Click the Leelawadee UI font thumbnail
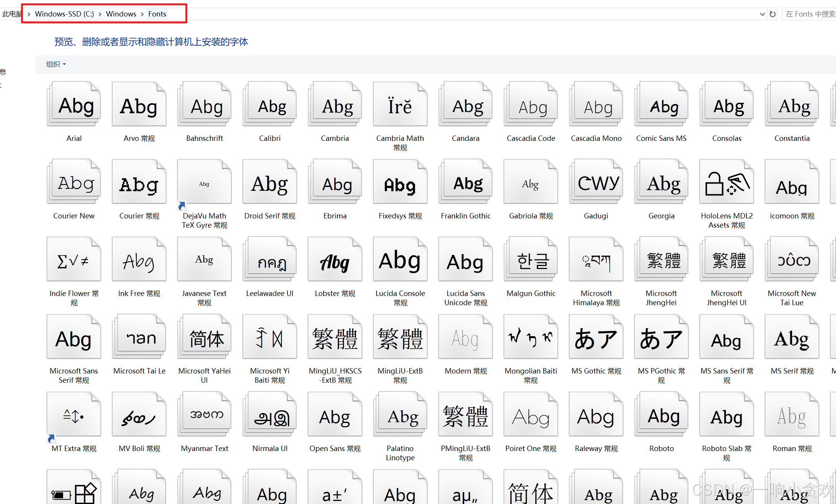 click(x=270, y=259)
